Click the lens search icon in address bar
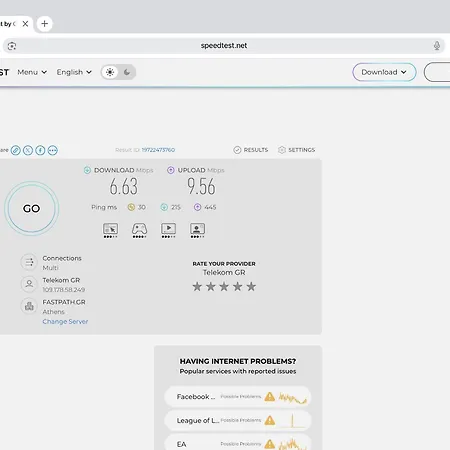This screenshot has height=450, width=450. [12, 46]
